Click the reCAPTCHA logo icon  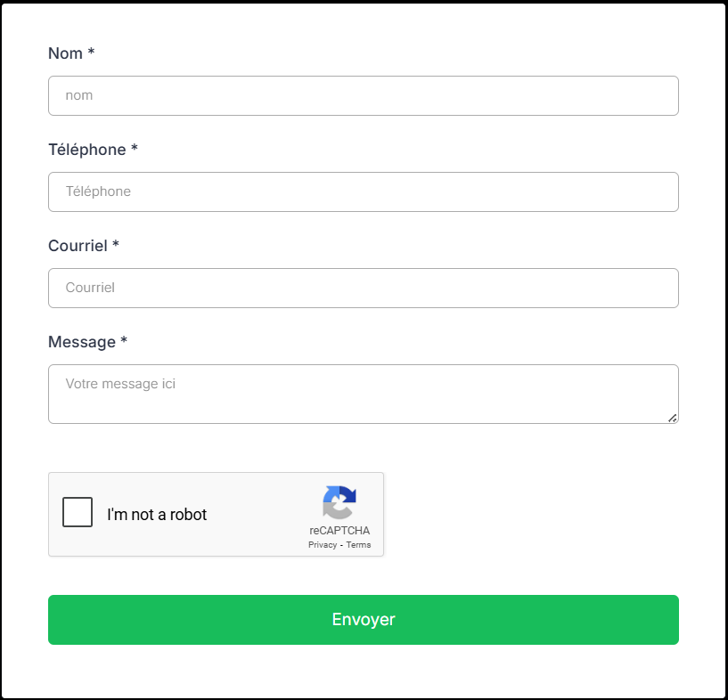pyautogui.click(x=339, y=502)
